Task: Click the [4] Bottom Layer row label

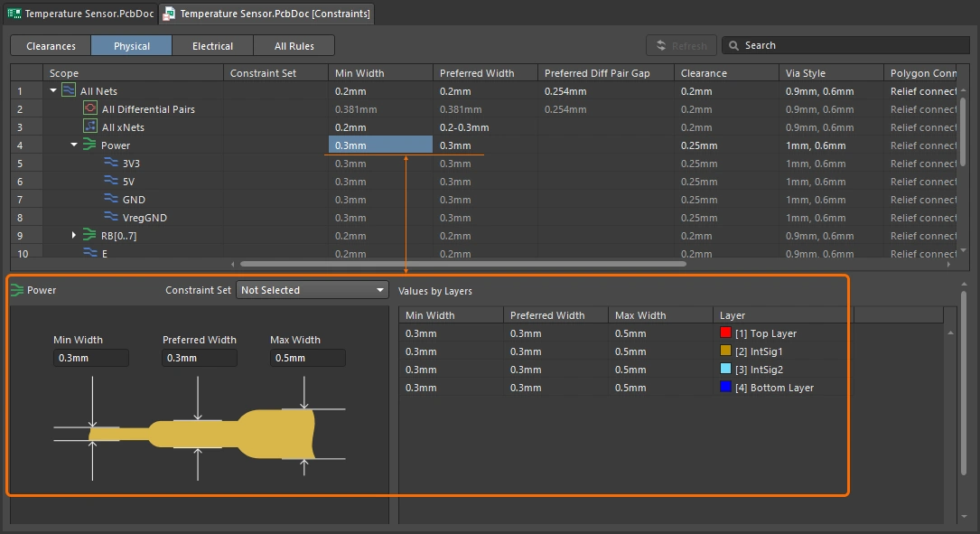Action: [774, 388]
